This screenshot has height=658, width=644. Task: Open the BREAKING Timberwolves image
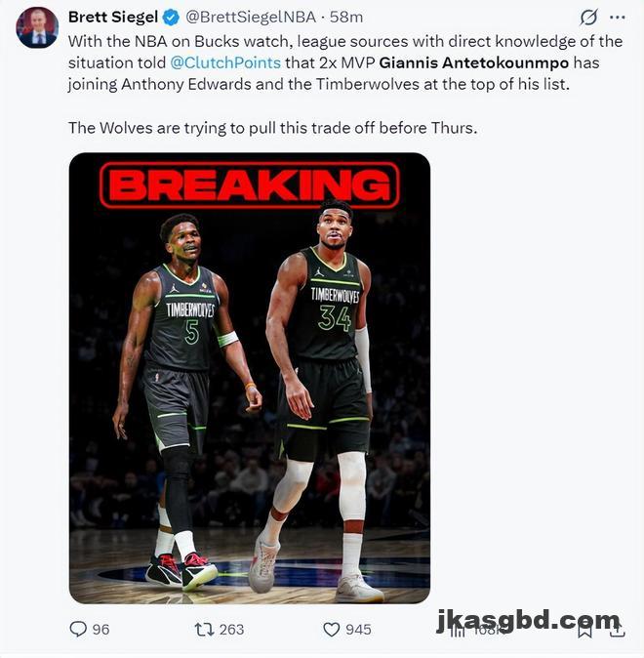tap(250, 378)
